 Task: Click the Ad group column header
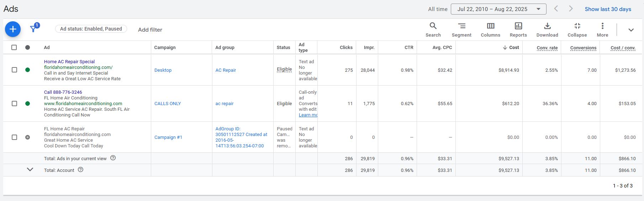pos(225,48)
